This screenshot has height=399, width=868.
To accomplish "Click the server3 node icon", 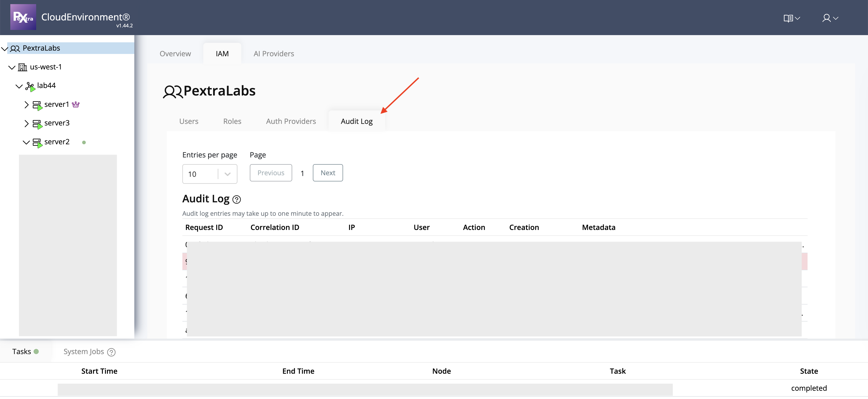I will point(37,124).
